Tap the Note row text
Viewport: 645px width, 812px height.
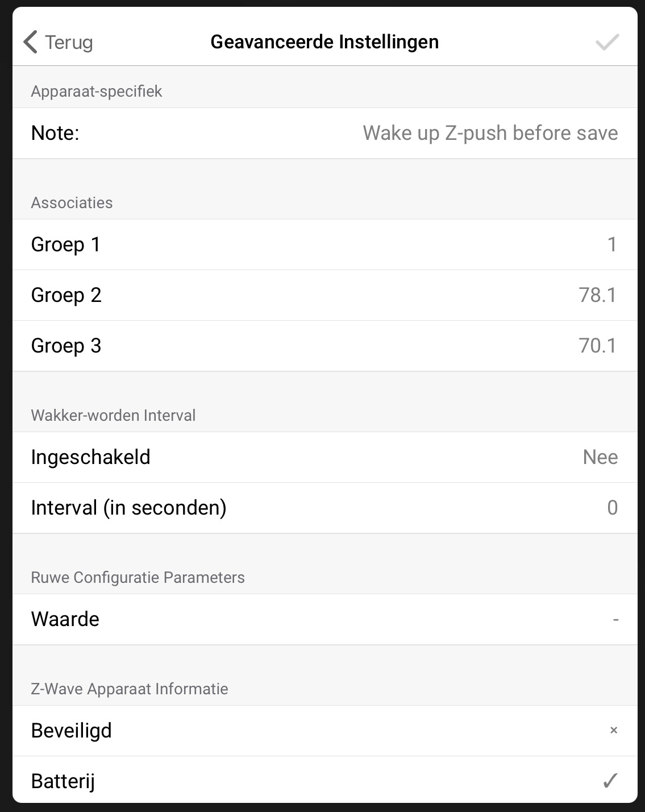pyautogui.click(x=490, y=133)
